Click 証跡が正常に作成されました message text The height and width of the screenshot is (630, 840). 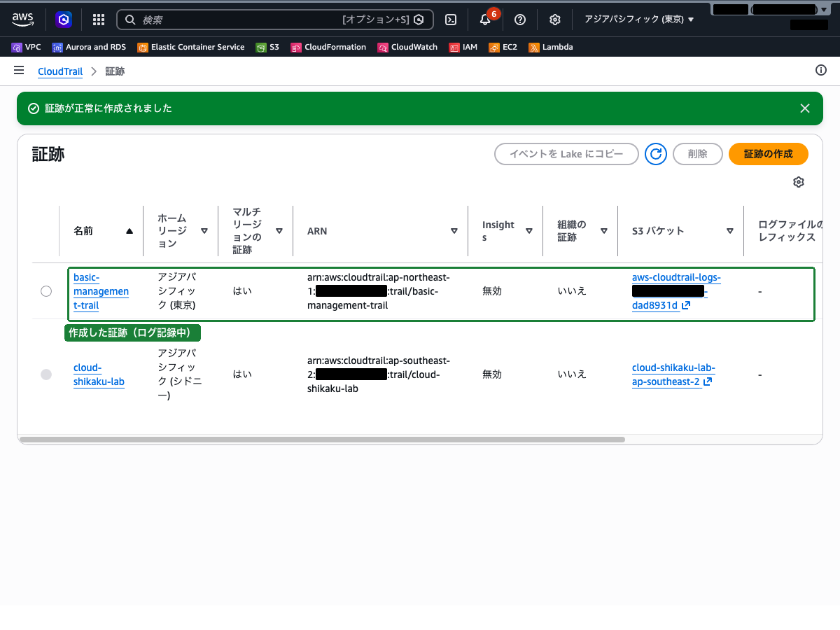click(108, 108)
